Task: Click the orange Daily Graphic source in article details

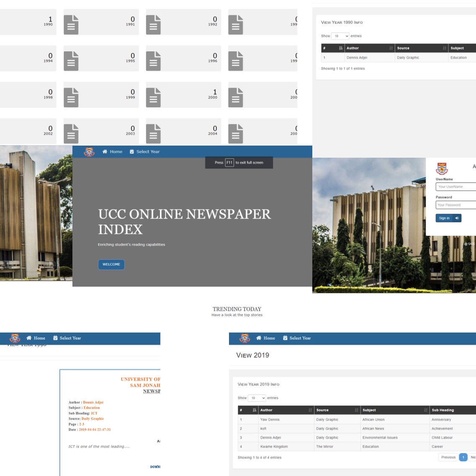Action: pyautogui.click(x=93, y=419)
